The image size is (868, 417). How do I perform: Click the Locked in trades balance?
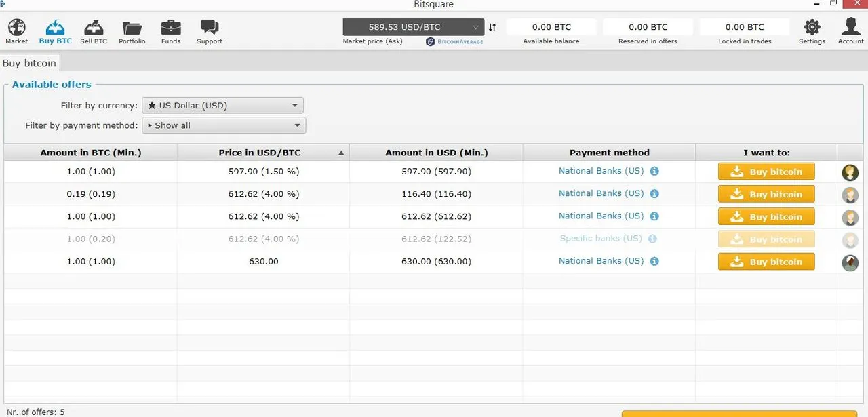pos(744,27)
